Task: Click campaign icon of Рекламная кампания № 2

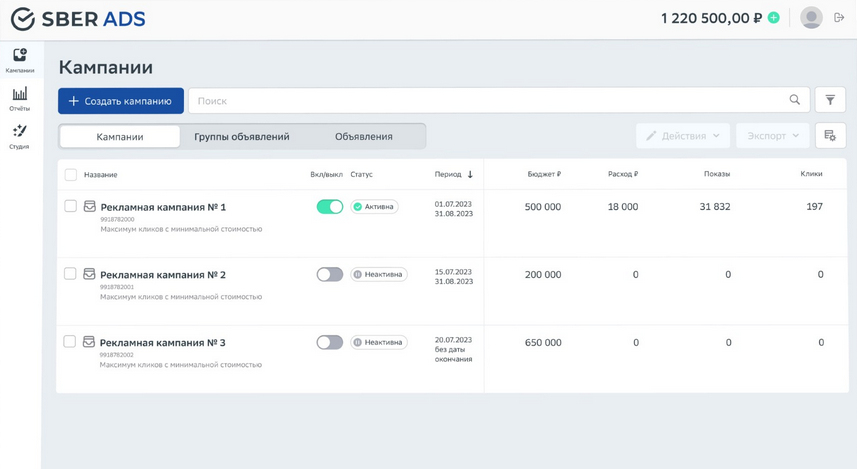Action: click(89, 274)
